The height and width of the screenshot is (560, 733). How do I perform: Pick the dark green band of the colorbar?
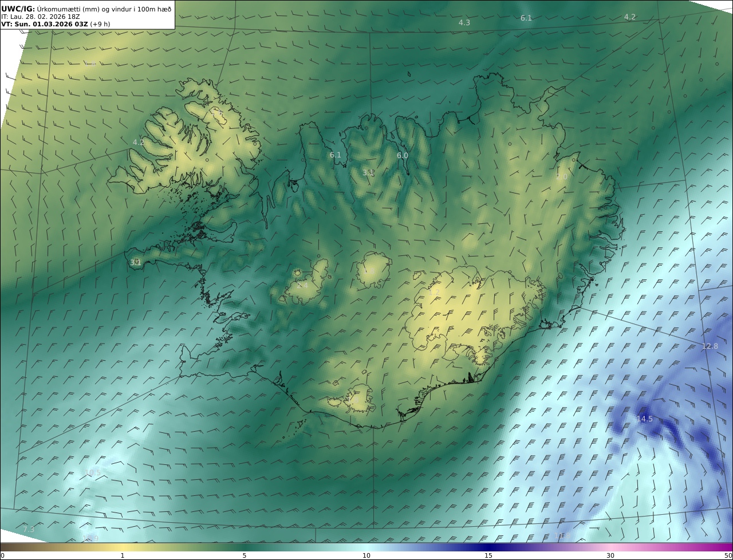(245, 547)
